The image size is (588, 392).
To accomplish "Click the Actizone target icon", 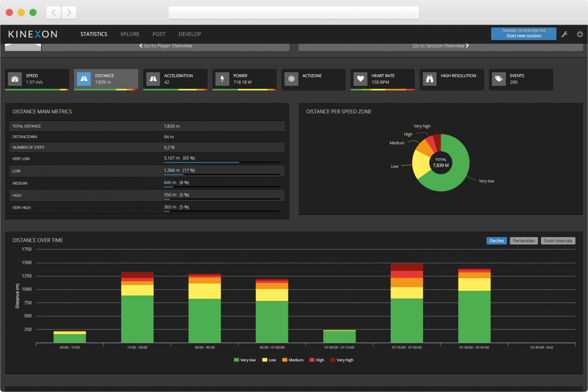I will click(292, 79).
